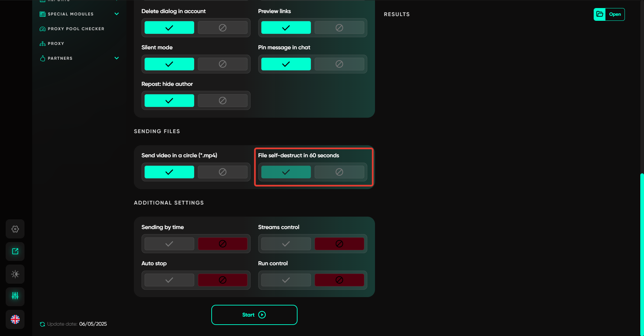Enable Sending by time with checkmark
The height and width of the screenshot is (336, 644).
point(169,244)
